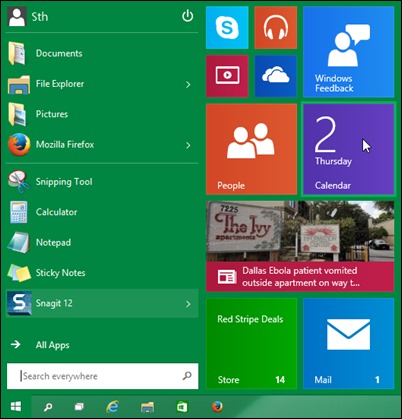Click the magnifier icon in the search box
Screen dimensions: 402x419
(x=187, y=376)
